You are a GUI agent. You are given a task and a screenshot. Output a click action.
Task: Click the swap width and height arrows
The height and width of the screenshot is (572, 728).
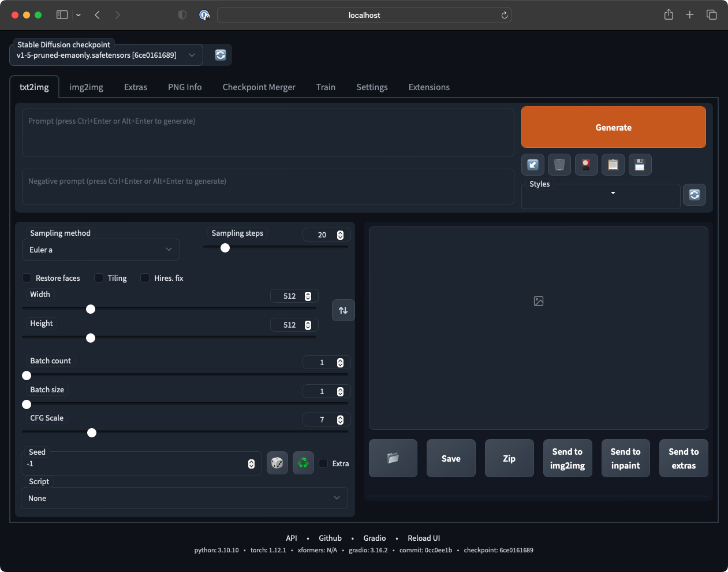pyautogui.click(x=343, y=310)
